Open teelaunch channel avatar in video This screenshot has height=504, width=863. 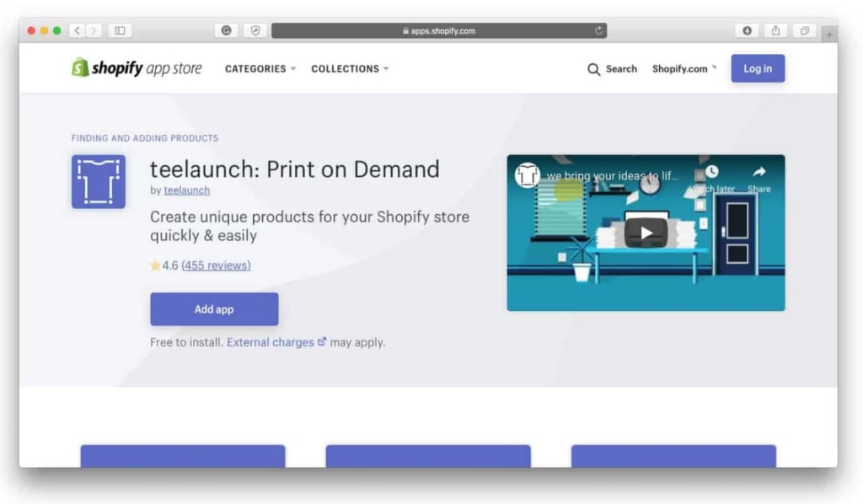[527, 175]
